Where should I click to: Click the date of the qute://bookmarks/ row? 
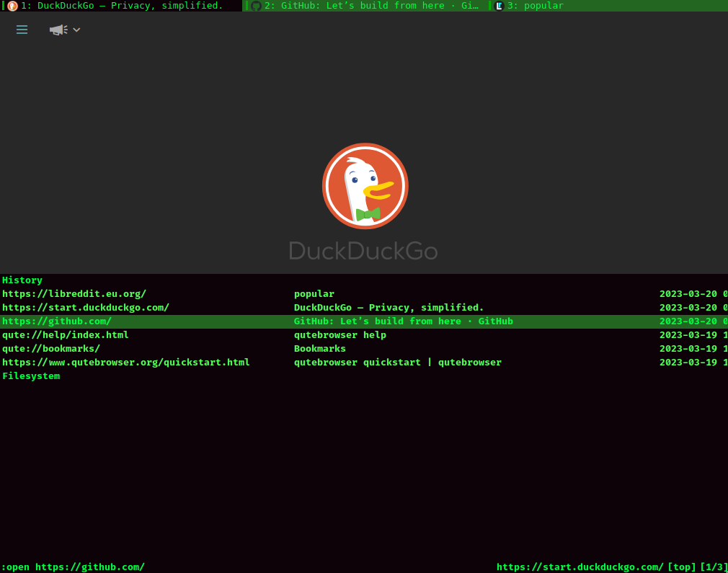coord(693,349)
